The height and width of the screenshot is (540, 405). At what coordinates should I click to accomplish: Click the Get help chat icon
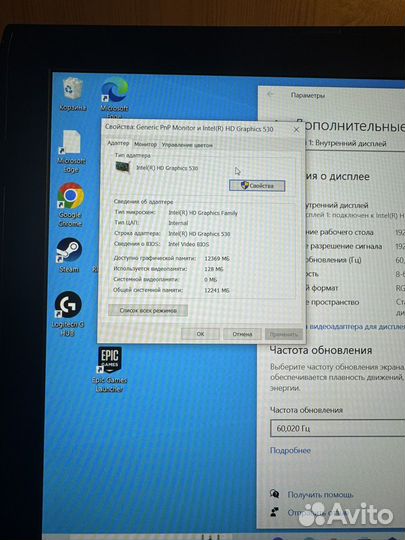pyautogui.click(x=274, y=494)
